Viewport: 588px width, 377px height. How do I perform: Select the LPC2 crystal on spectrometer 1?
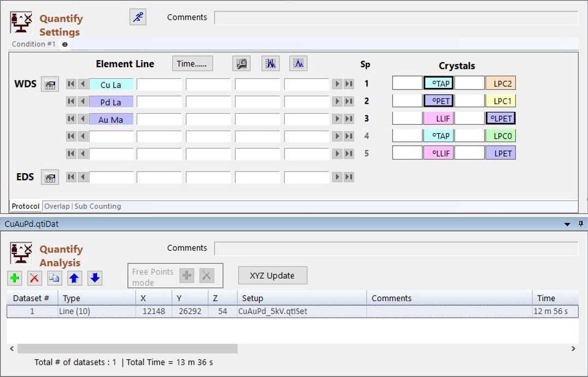[500, 84]
